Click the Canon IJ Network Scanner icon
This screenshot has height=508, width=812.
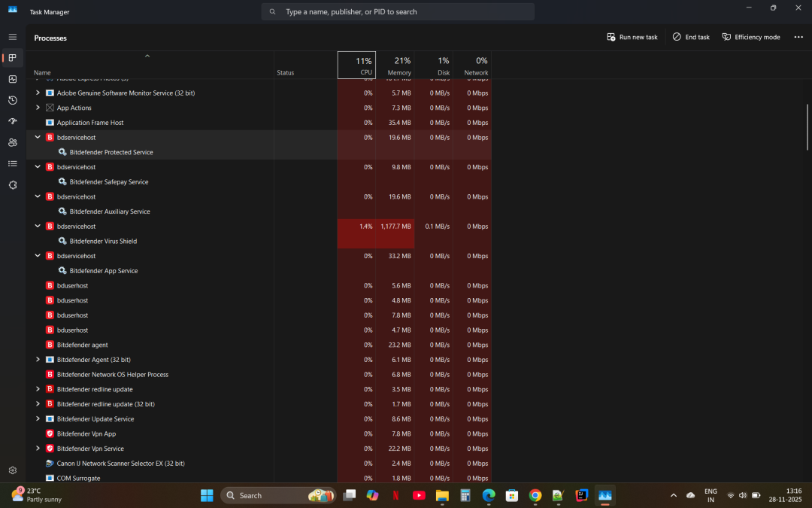pos(50,463)
